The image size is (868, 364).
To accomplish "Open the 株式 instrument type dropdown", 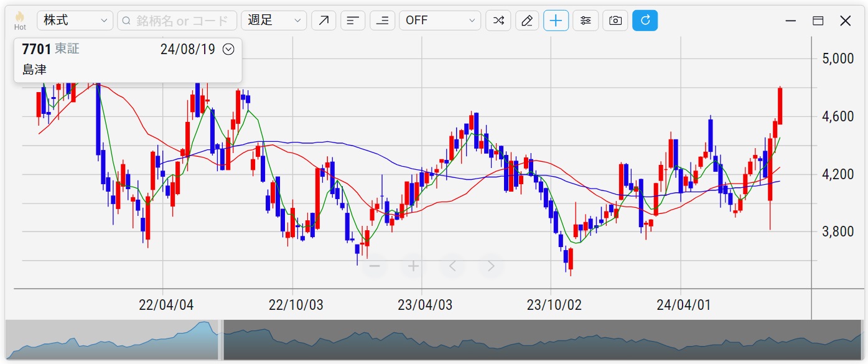I will (x=75, y=21).
